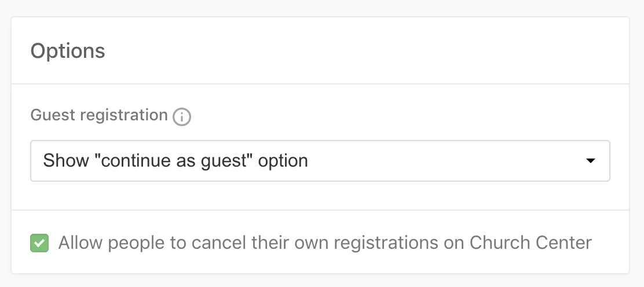Open the Guest registration help tooltip icon
Image resolution: width=644 pixels, height=287 pixels.
[182, 117]
